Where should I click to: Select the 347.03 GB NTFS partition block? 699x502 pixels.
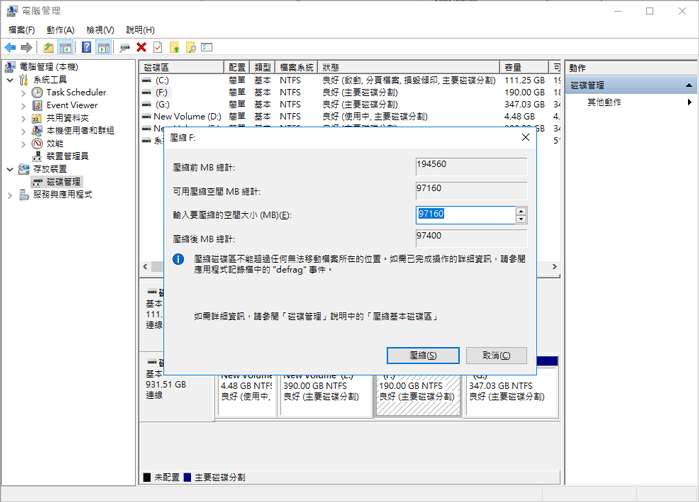(512, 395)
